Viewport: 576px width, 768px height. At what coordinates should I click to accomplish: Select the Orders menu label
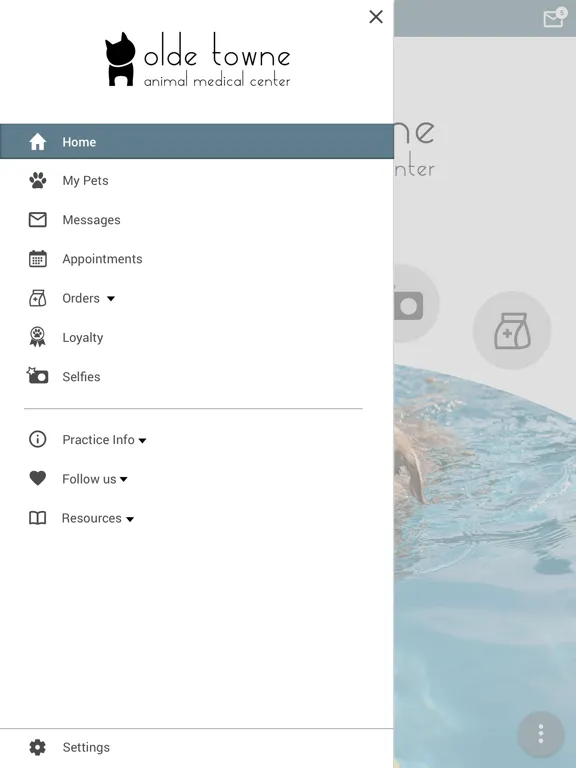point(81,298)
